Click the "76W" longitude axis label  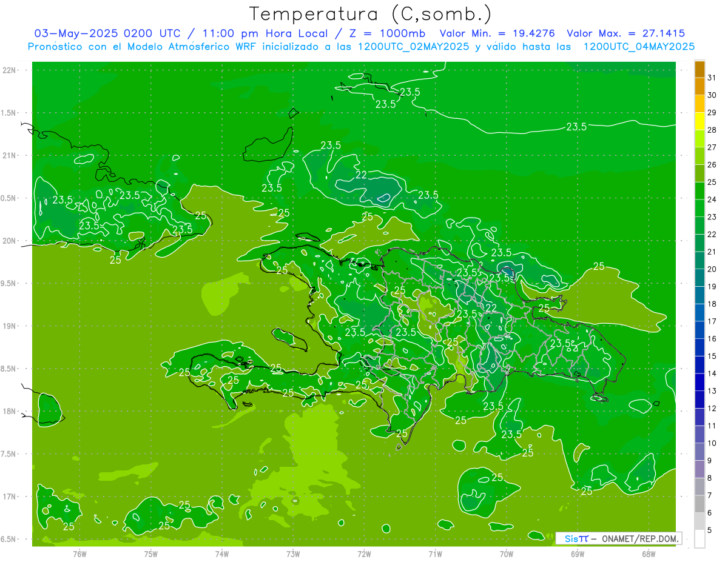79,554
